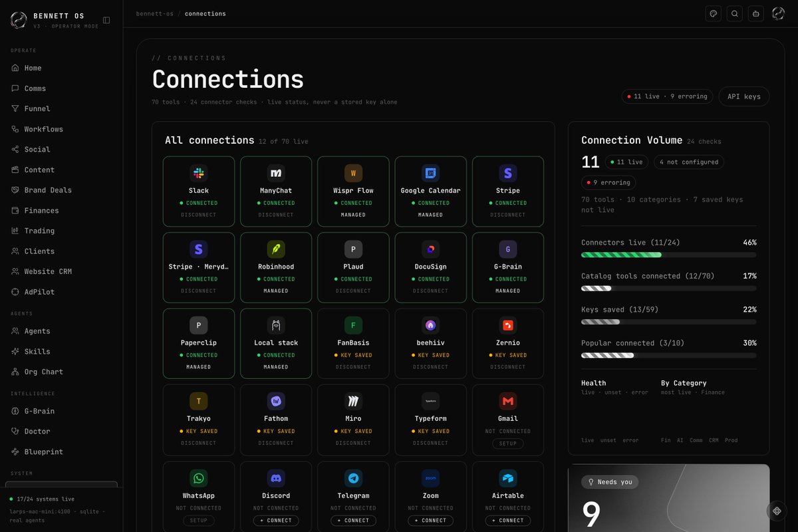The image size is (798, 532).
Task: Click the Paperclip connection card
Action: (x=199, y=343)
